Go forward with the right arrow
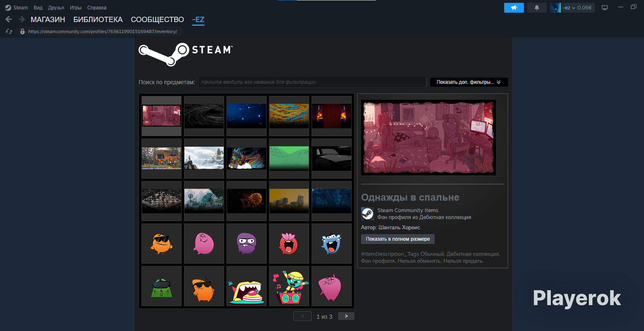The image size is (644, 331). point(22,19)
